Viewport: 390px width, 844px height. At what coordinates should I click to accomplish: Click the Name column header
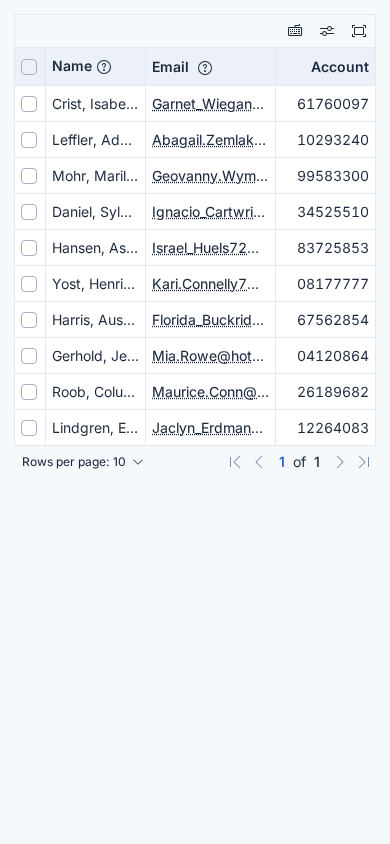pos(72,66)
